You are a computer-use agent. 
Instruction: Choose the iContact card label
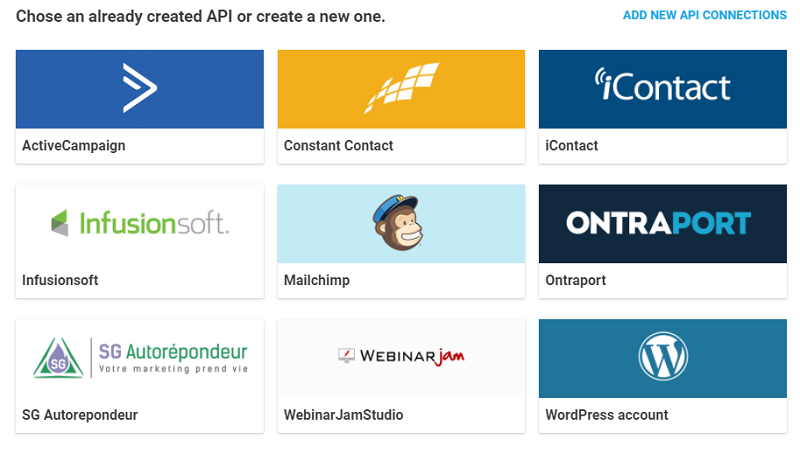click(x=571, y=146)
